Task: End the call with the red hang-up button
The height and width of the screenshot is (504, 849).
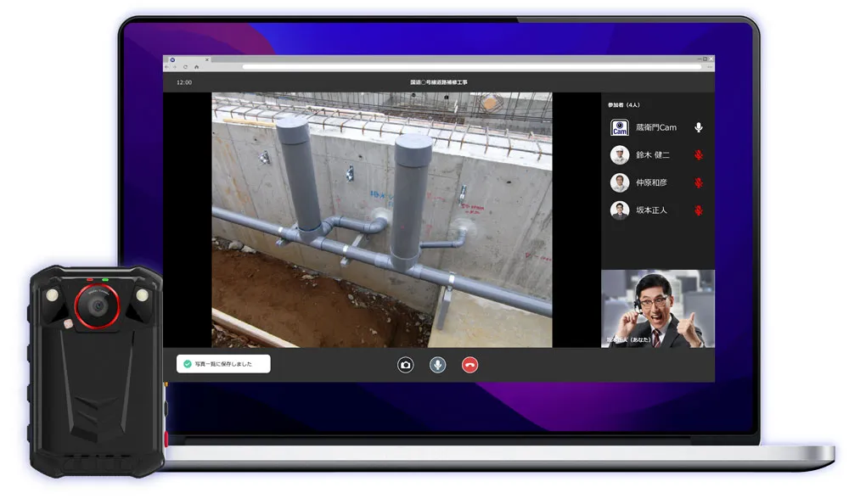Action: [469, 365]
